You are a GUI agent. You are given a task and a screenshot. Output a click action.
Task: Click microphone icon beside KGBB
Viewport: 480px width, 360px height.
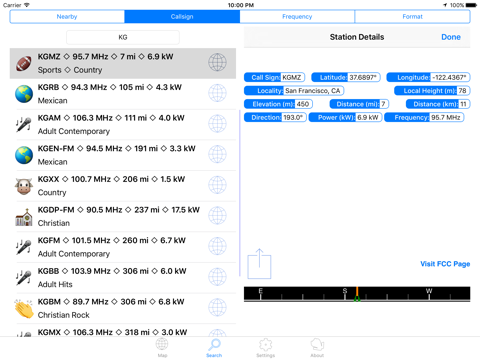[24, 278]
